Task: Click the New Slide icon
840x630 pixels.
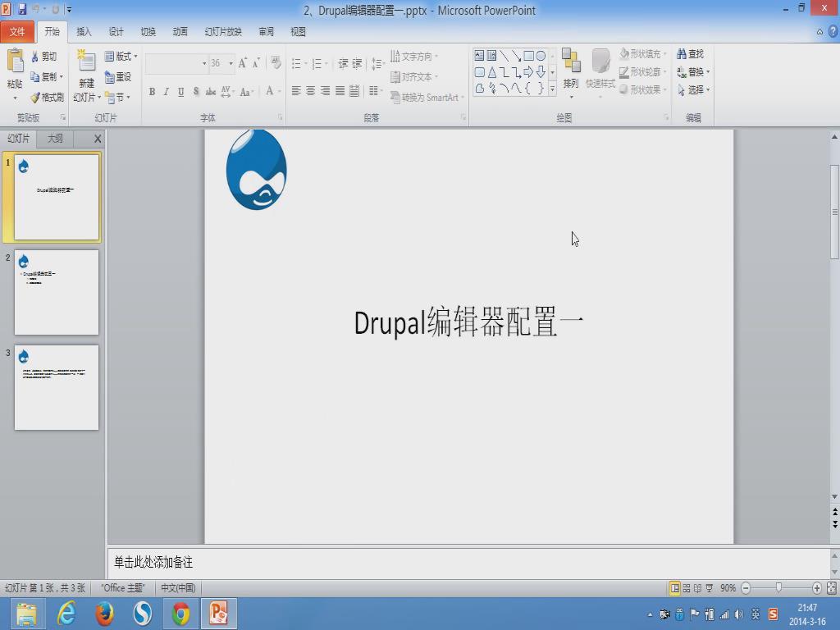Action: [x=85, y=62]
